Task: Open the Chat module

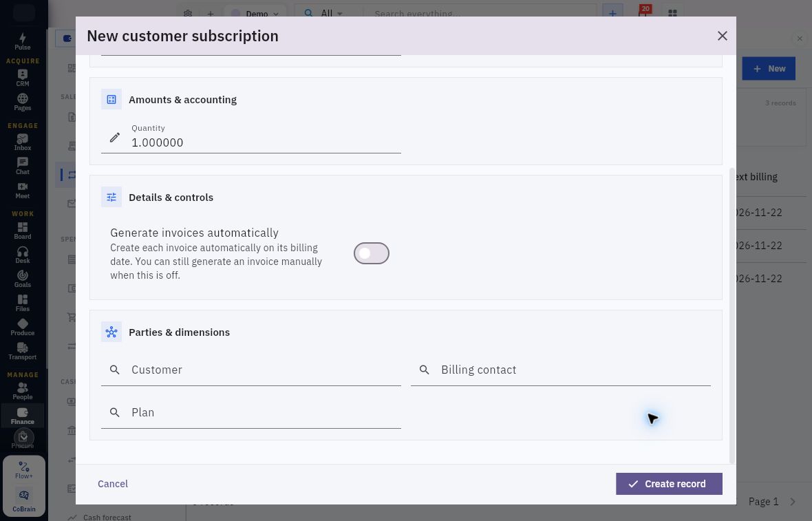Action: coord(22,167)
